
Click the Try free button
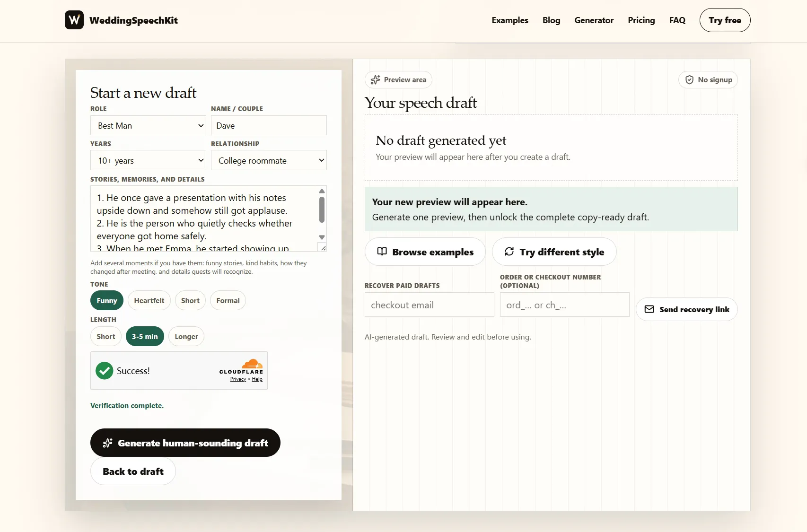pyautogui.click(x=725, y=20)
